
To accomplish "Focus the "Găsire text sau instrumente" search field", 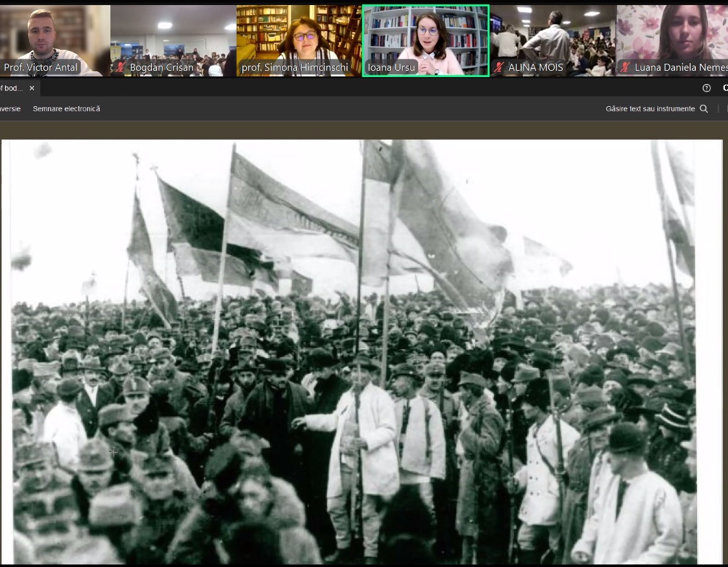I will point(650,109).
